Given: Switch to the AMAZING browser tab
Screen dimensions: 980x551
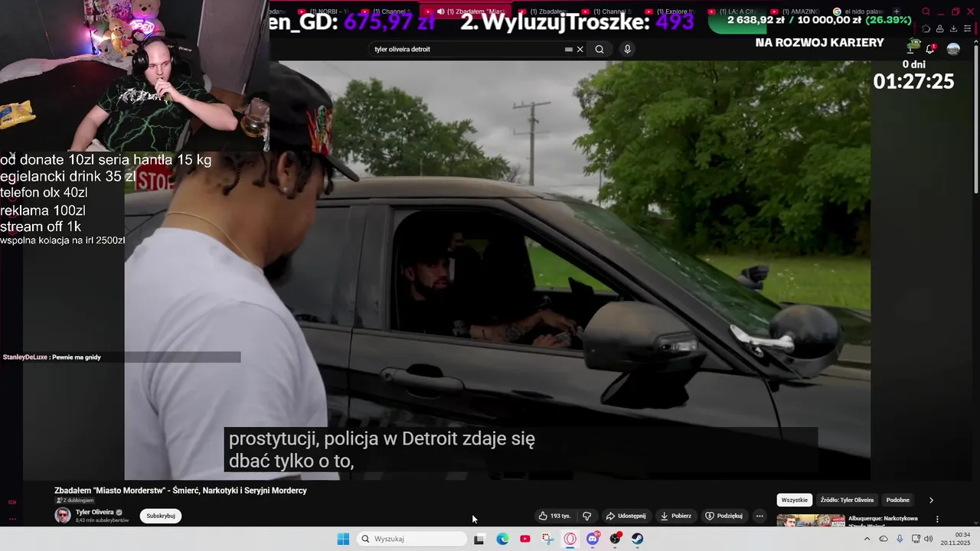Looking at the screenshot, I should [x=796, y=11].
